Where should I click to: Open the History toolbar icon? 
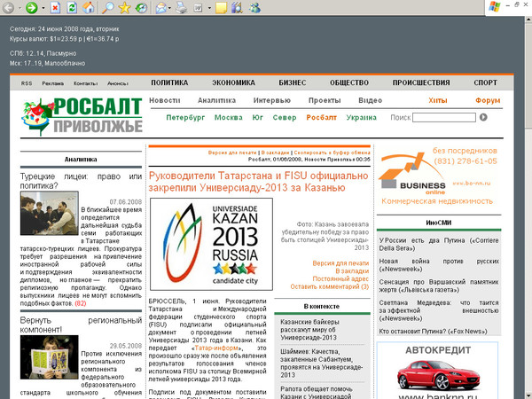click(x=142, y=8)
